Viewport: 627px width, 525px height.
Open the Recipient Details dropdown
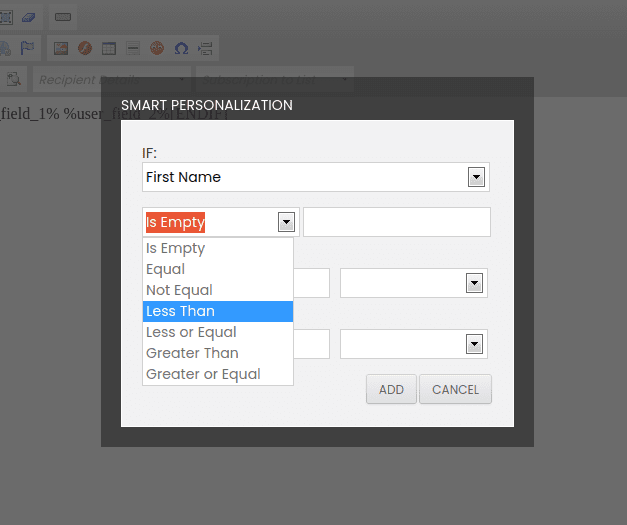pos(110,79)
